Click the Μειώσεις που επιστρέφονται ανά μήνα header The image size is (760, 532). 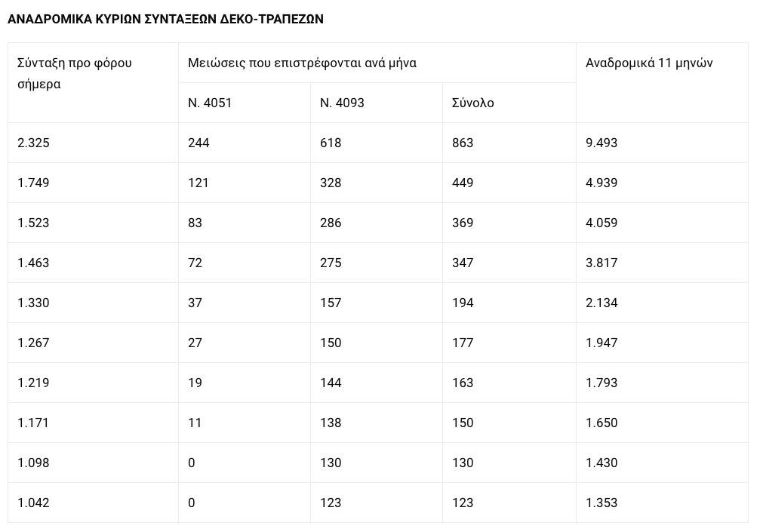tap(377, 63)
